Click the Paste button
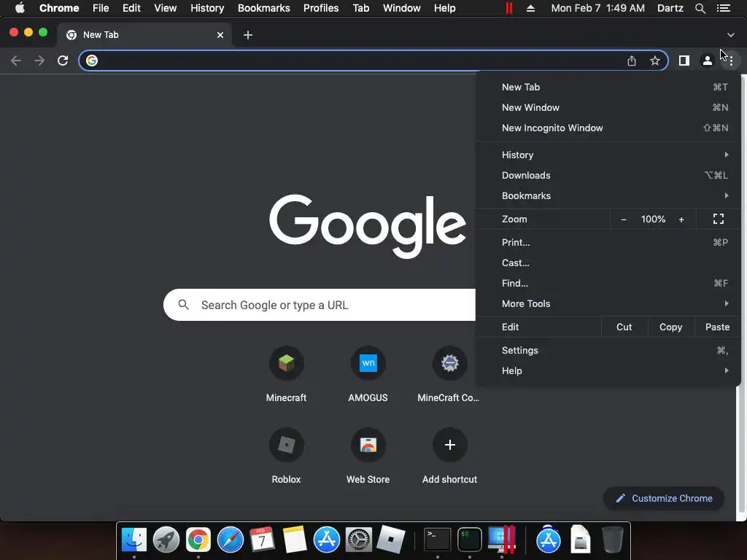Viewport: 747px width, 560px height. 718,327
